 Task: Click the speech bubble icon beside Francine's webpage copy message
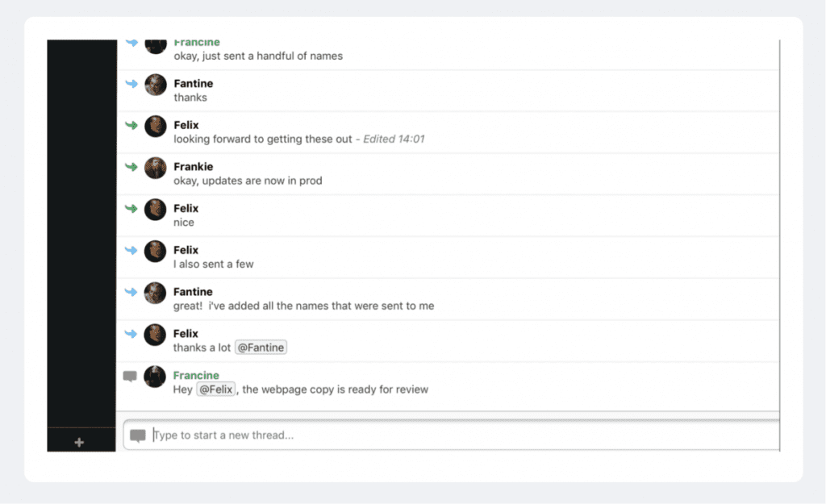click(130, 376)
